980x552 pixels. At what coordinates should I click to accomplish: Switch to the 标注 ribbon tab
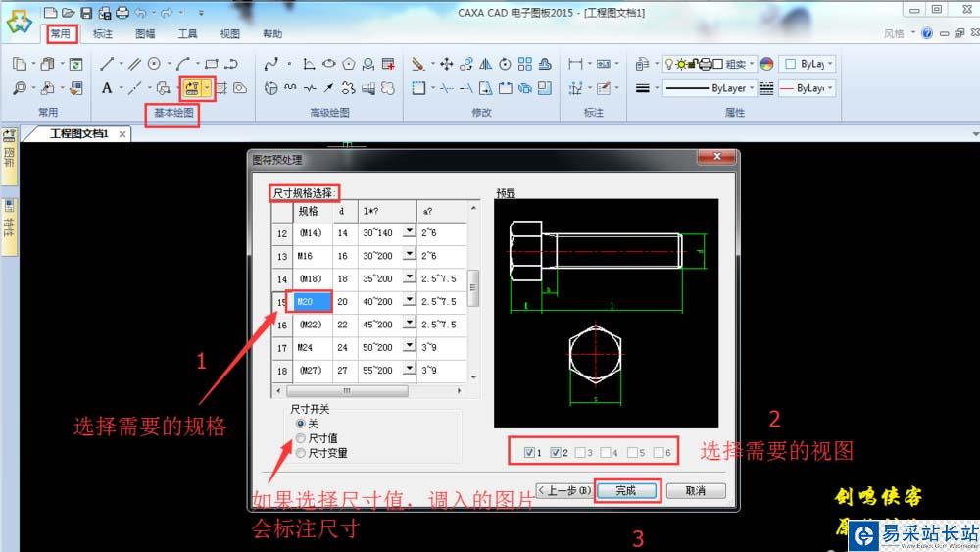(x=103, y=33)
